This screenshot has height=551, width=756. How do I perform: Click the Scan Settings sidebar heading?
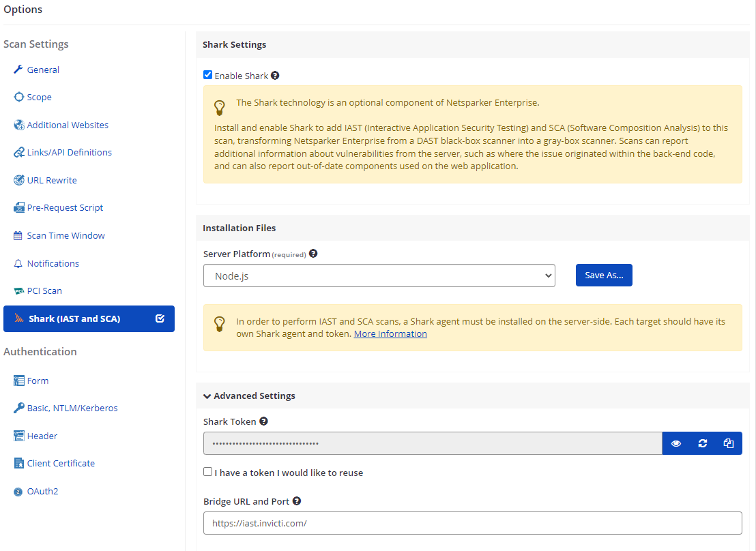[x=36, y=44]
